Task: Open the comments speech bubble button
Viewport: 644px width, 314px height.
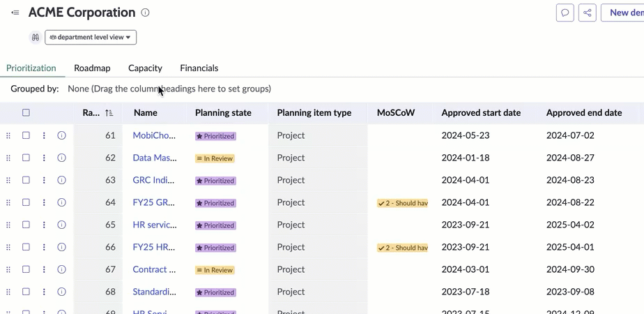Action: pos(565,13)
